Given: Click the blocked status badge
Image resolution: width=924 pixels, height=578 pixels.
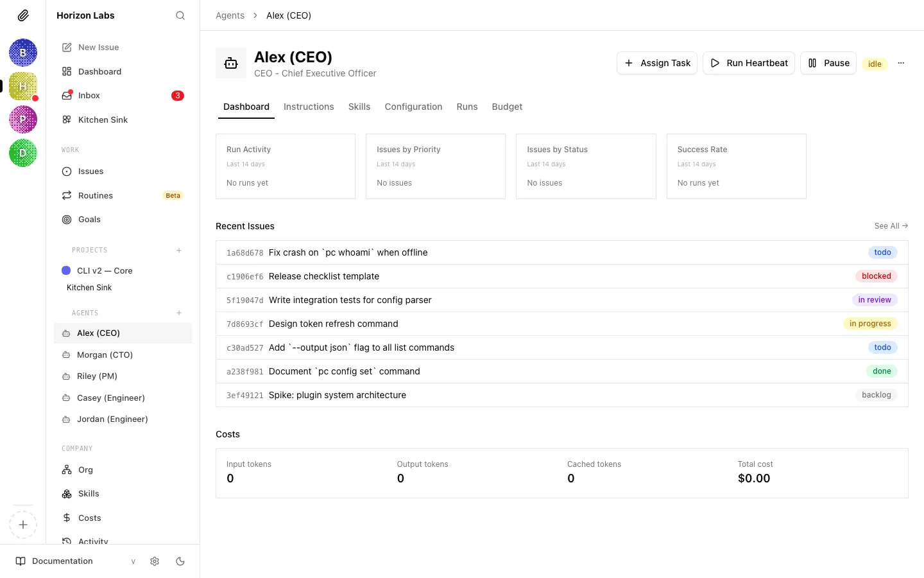Looking at the screenshot, I should [x=876, y=276].
